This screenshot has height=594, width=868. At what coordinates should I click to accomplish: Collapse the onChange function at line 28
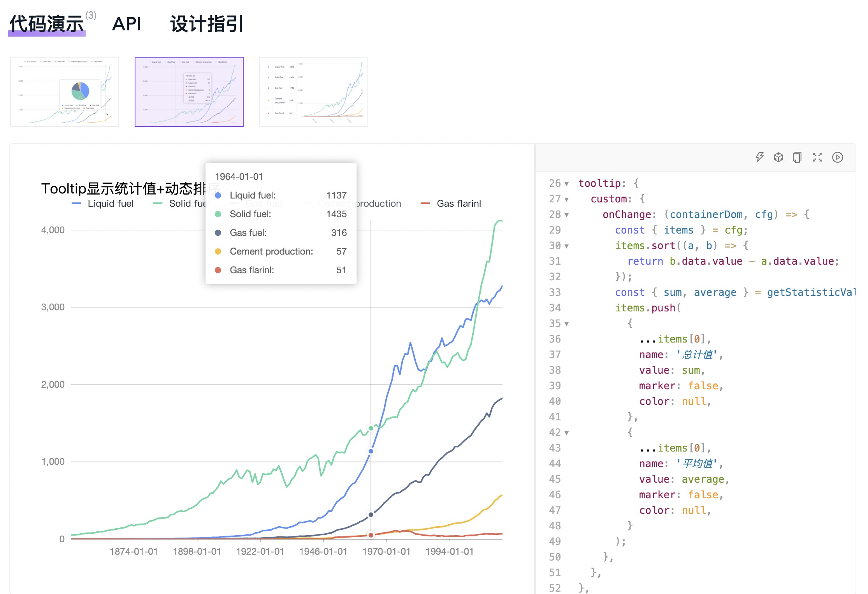coord(566,214)
